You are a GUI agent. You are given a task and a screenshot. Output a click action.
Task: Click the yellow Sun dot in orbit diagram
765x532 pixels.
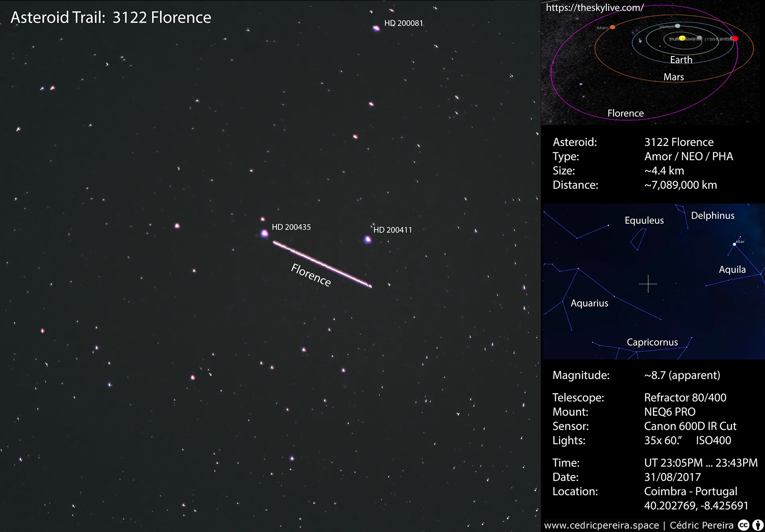pyautogui.click(x=682, y=38)
